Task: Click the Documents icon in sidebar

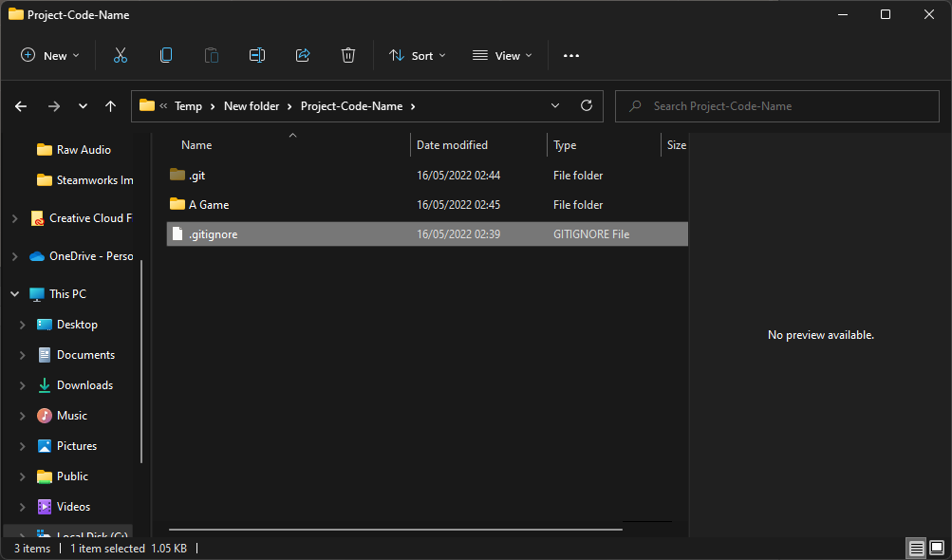Action: tap(45, 355)
